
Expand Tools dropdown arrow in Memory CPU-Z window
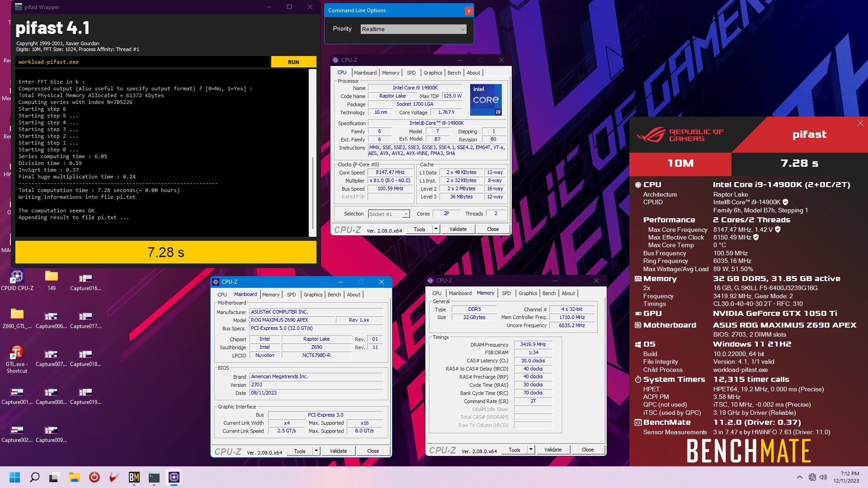pyautogui.click(x=531, y=450)
